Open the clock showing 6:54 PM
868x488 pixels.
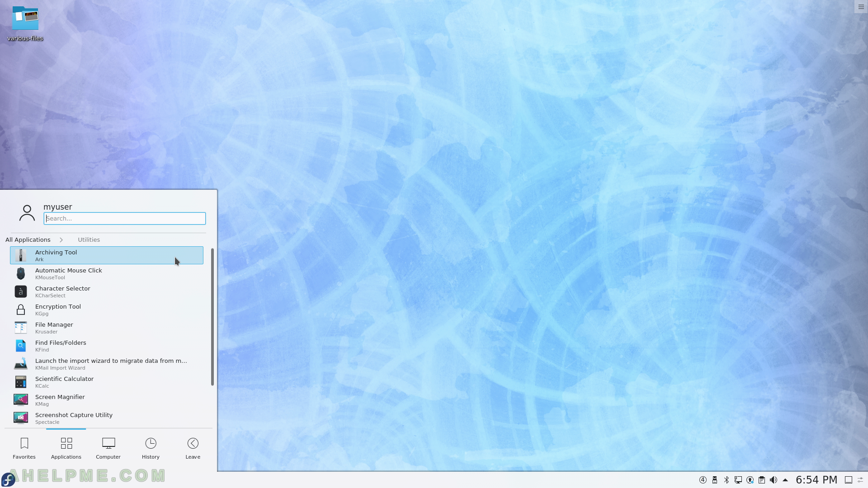[816, 480]
